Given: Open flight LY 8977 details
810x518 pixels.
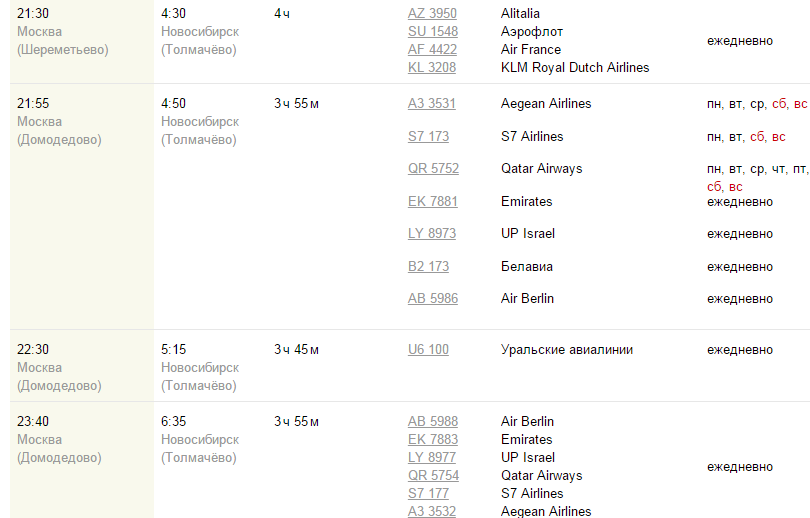Looking at the screenshot, I should pyautogui.click(x=431, y=458).
